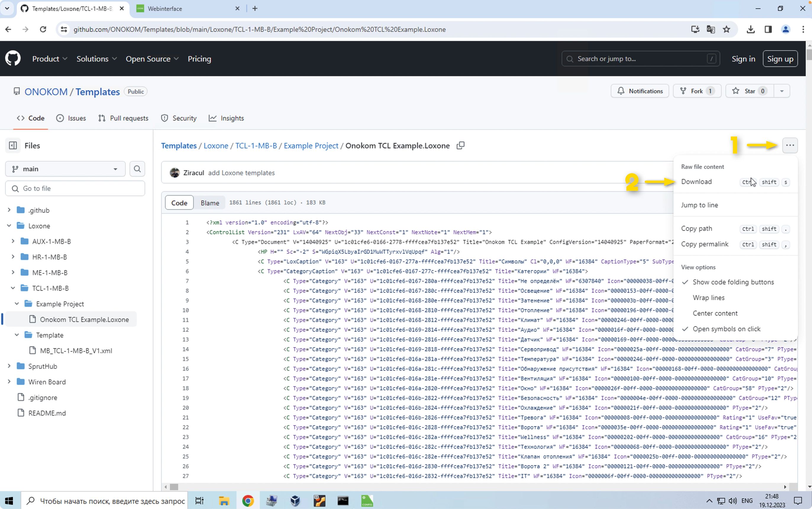Toggle Open symbols on click option
The width and height of the screenshot is (812, 509).
point(726,329)
